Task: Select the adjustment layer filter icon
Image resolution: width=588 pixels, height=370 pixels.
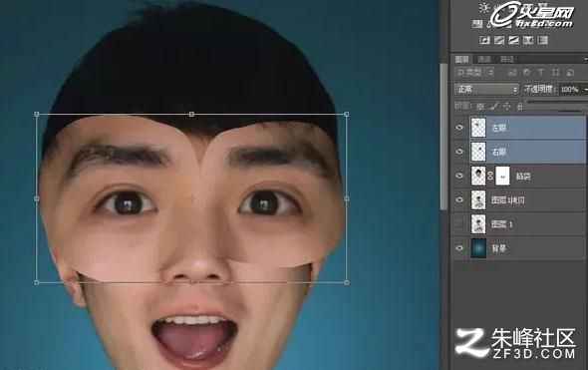Action: (x=527, y=72)
